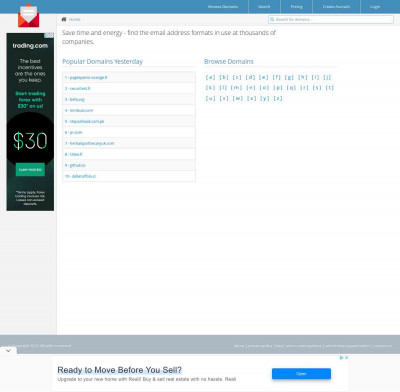Viewport: 400px width, 392px height.
Task: Browse domains starting with [v]
Action: (224, 98)
